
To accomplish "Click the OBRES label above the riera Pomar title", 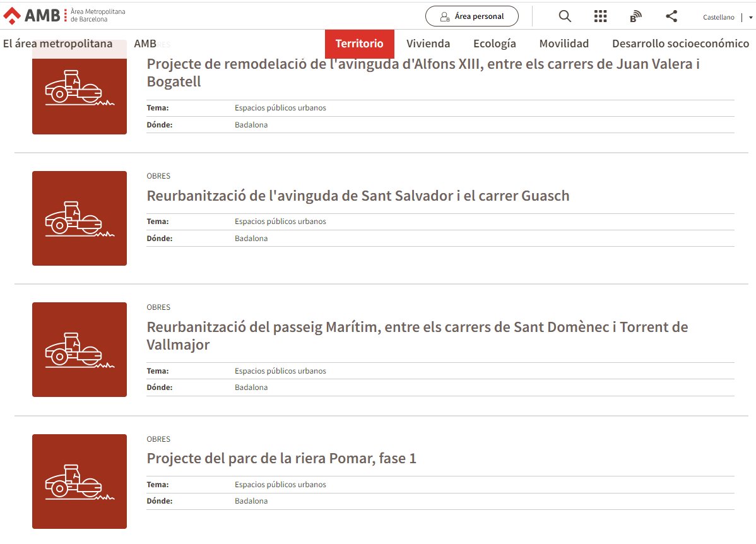I will (158, 439).
